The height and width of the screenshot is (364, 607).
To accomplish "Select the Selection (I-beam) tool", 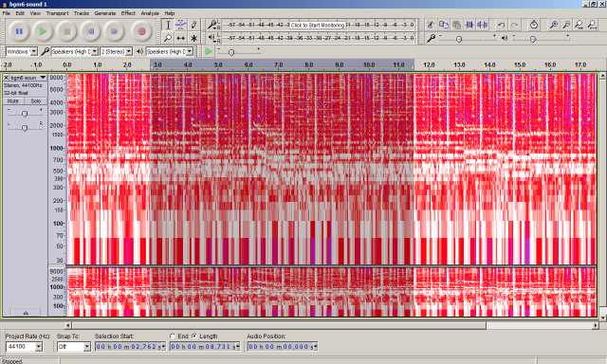I will click(x=168, y=26).
